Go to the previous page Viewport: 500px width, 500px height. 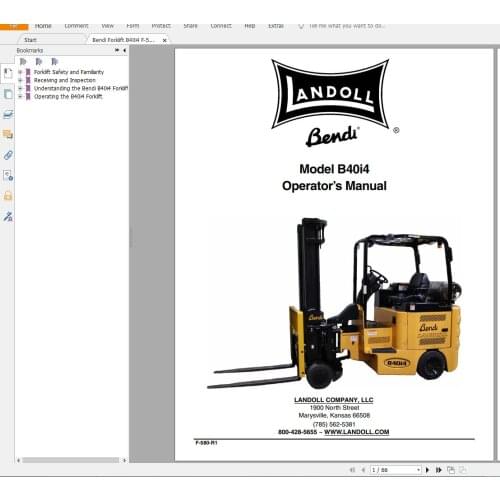pos(363,470)
